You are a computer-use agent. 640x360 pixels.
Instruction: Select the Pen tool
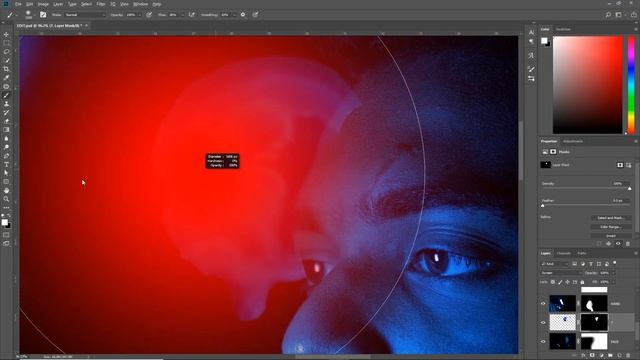[6, 156]
